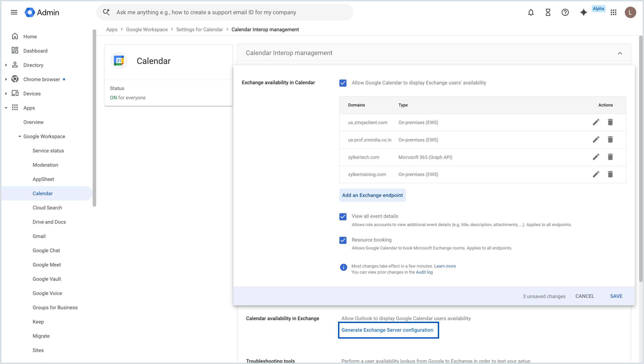Edit the us-prof.zmindia.co.in endpoint
The image size is (644, 364).
tap(596, 140)
